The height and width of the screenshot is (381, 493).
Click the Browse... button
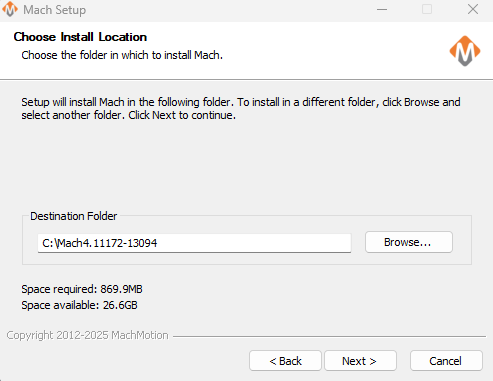tap(409, 242)
